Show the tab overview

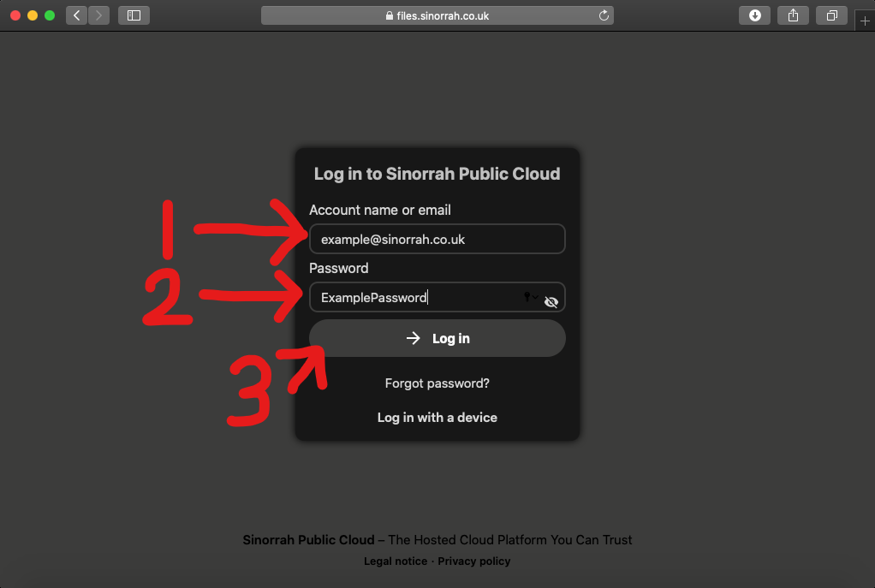click(831, 15)
